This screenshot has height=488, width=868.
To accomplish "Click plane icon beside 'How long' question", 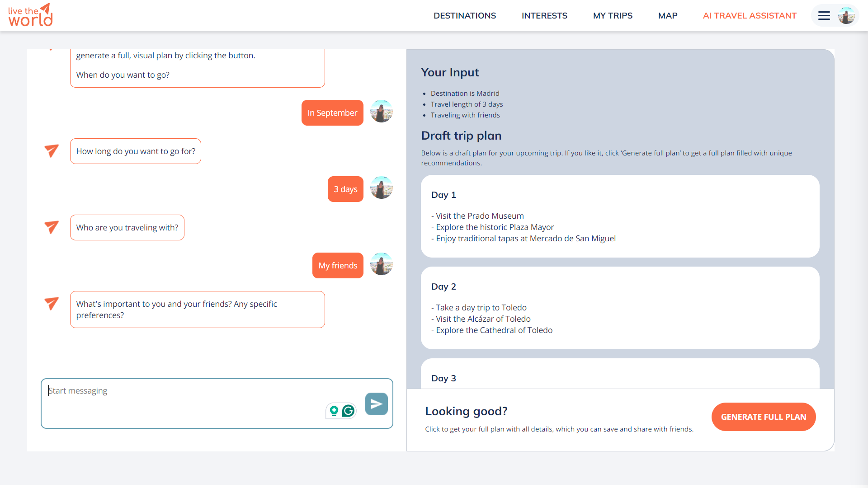I will 52,151.
